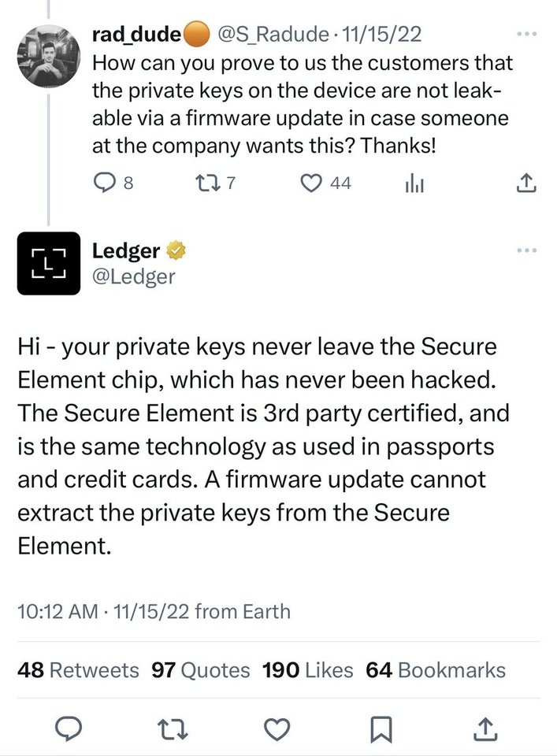The width and height of the screenshot is (557, 756).
Task: Open the 64 Bookmarks count
Action: pyautogui.click(x=436, y=670)
